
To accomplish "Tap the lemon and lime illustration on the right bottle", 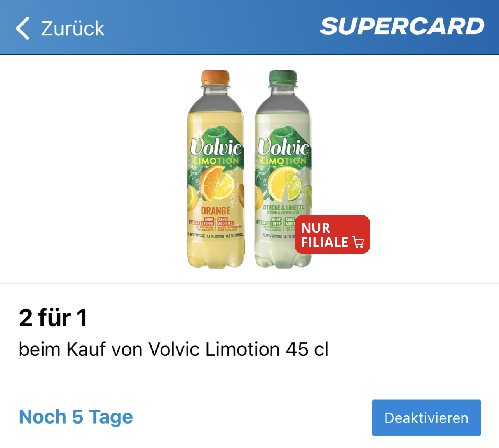I will 286,183.
